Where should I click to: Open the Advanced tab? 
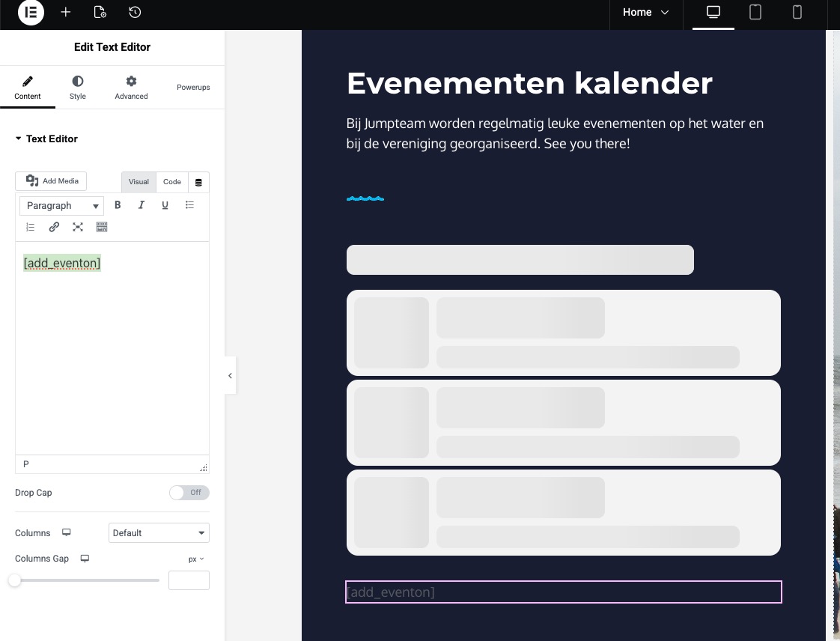tap(131, 87)
